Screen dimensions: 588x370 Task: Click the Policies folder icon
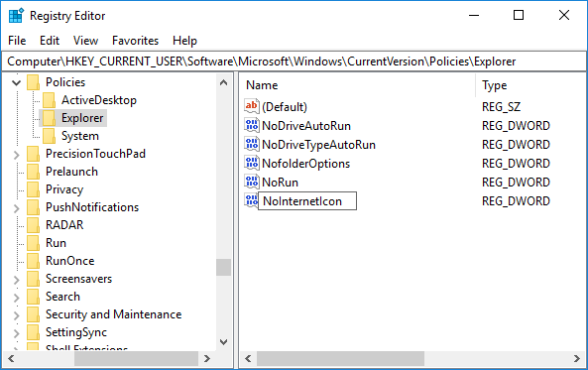tap(33, 82)
